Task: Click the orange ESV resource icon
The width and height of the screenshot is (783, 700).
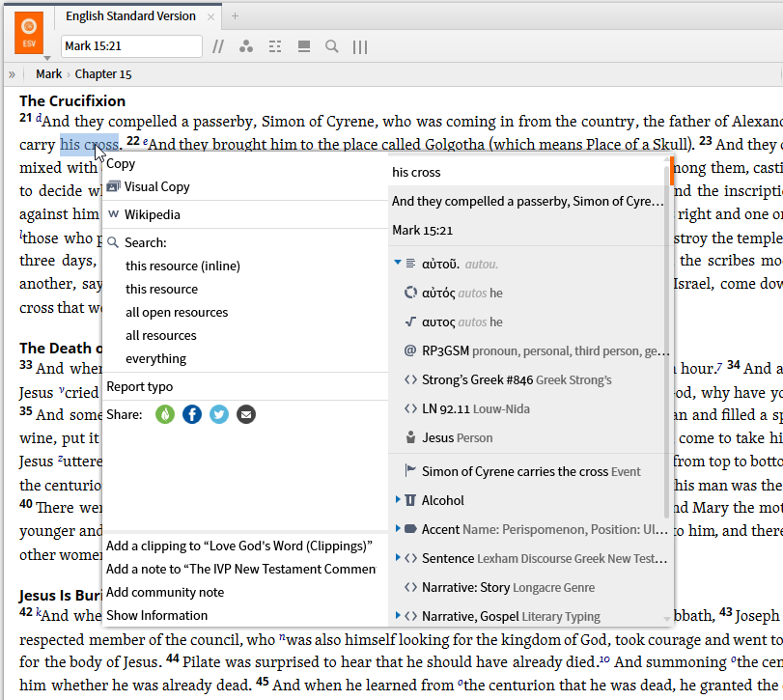Action: [x=28, y=33]
